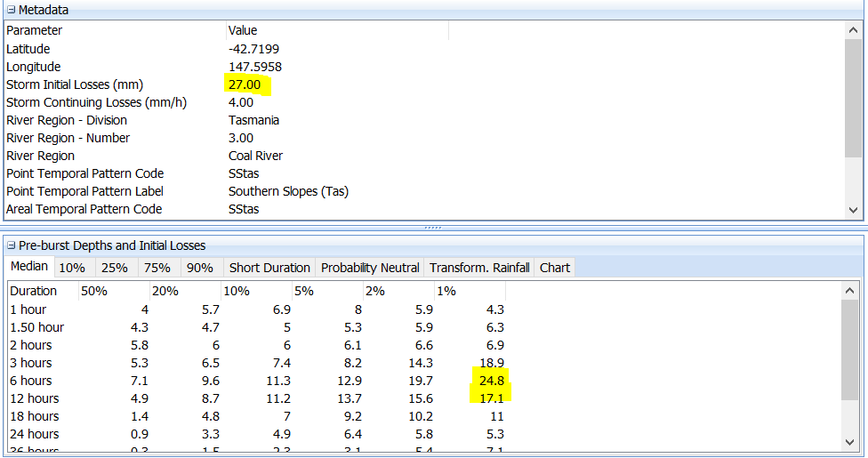Open the Short Duration tab
Screen dimensions: 868x458
coord(269,268)
